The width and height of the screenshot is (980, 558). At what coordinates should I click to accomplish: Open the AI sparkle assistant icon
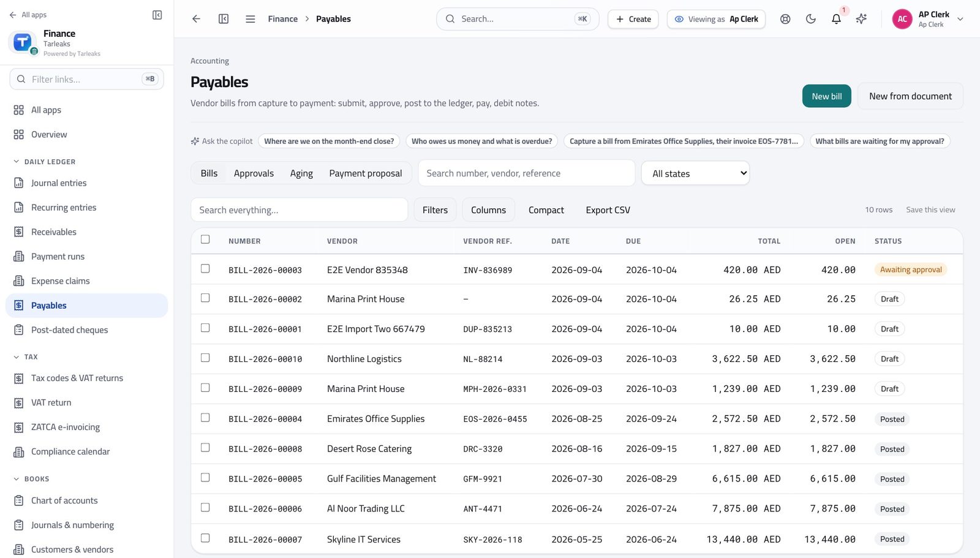pos(861,19)
